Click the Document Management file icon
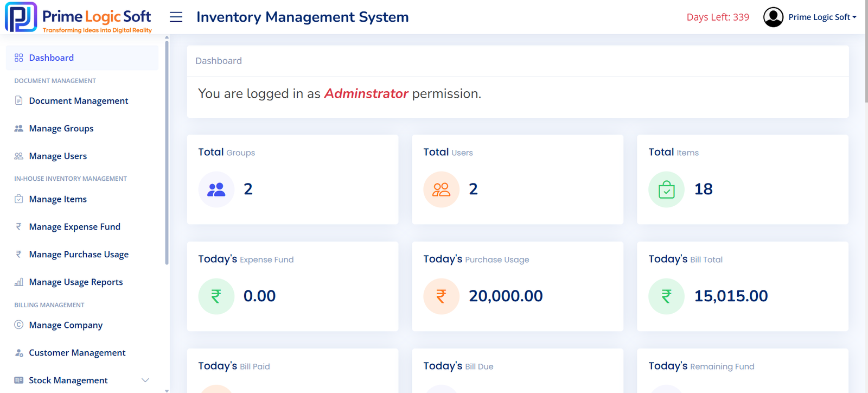 (x=19, y=100)
